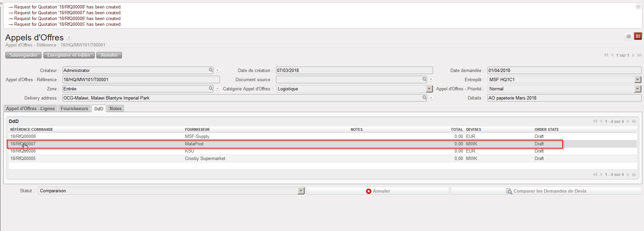Screen dimensions: 644x231
Task: Switch to the Notes tab
Action: (115, 108)
